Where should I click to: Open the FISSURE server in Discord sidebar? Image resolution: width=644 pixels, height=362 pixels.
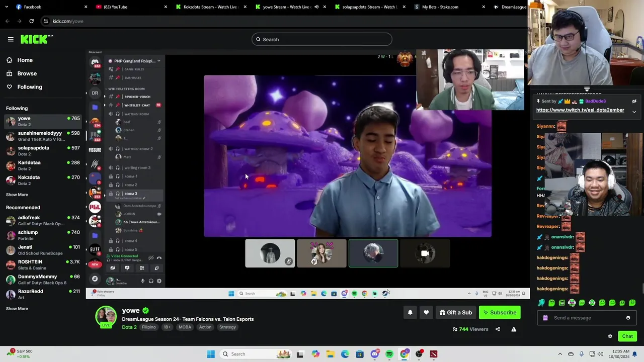(95, 150)
